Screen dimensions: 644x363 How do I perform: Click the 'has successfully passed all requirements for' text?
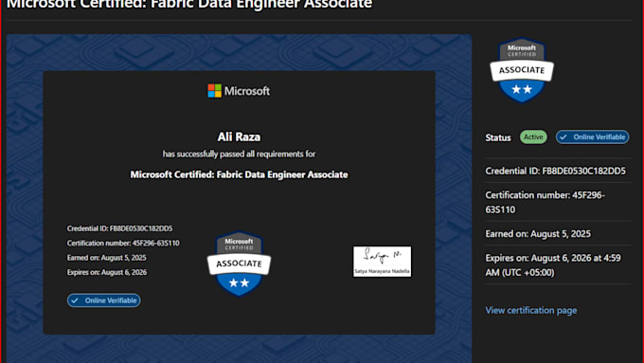click(x=239, y=154)
